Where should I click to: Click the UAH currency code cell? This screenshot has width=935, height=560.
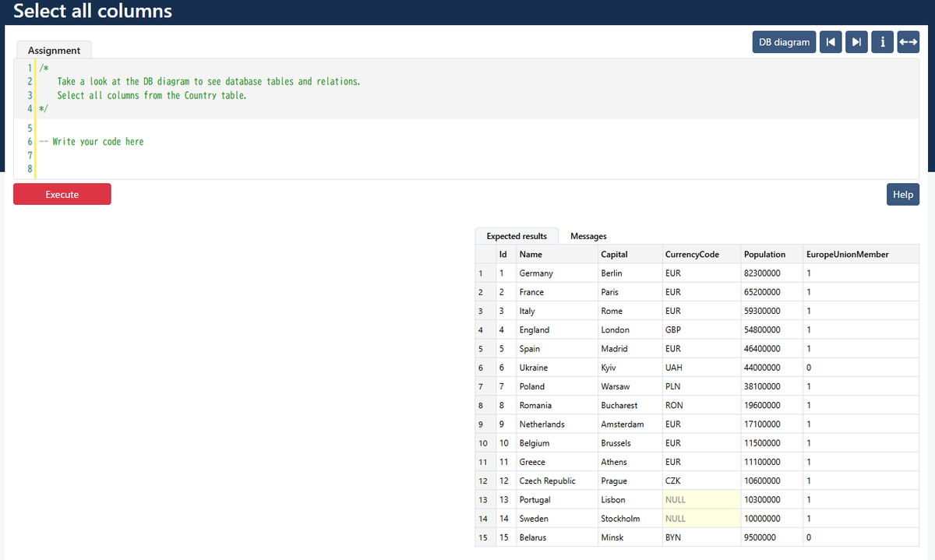click(x=701, y=368)
